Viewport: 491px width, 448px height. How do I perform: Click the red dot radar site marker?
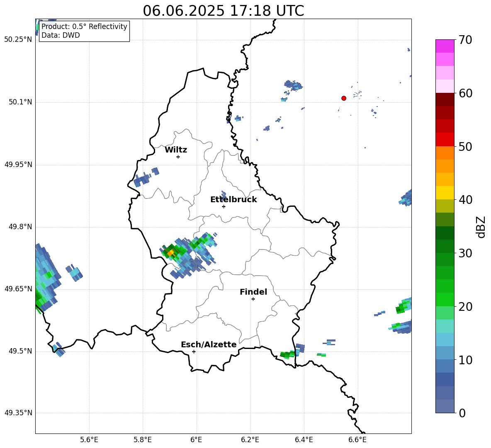pyautogui.click(x=343, y=98)
